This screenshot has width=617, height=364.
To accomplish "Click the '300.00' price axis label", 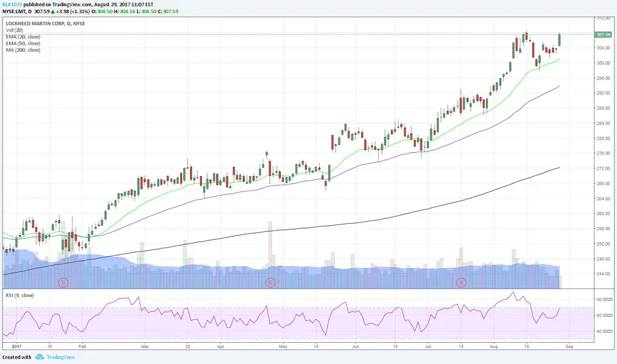I will [x=604, y=63].
